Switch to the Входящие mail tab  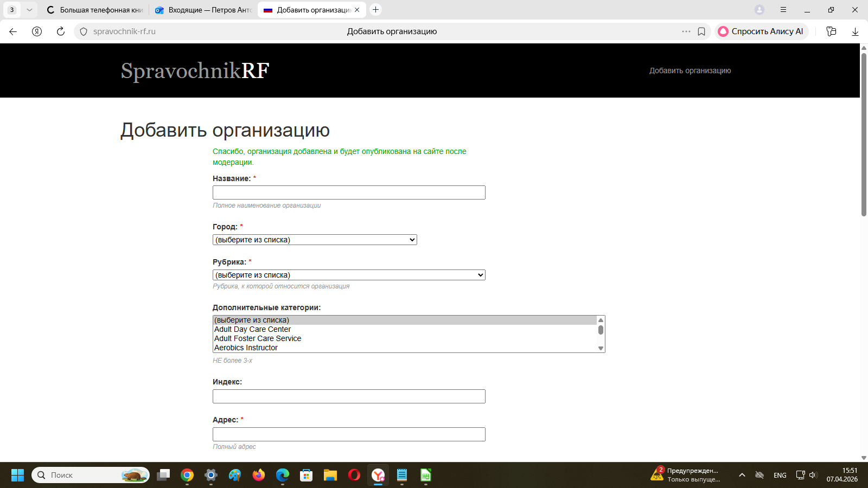click(203, 10)
